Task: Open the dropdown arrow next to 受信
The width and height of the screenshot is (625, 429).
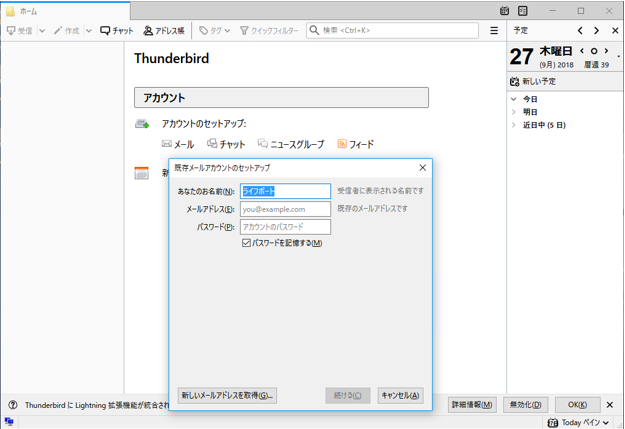Action: (x=42, y=31)
